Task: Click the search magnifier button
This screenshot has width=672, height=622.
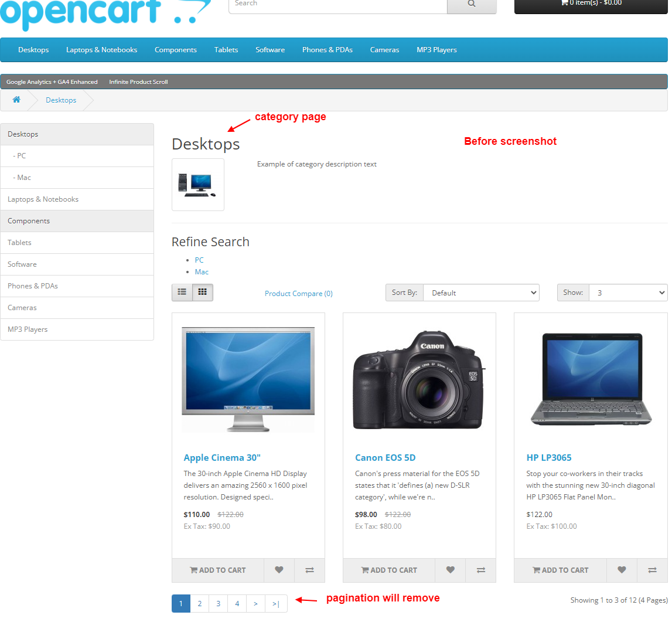Action: coord(472,4)
